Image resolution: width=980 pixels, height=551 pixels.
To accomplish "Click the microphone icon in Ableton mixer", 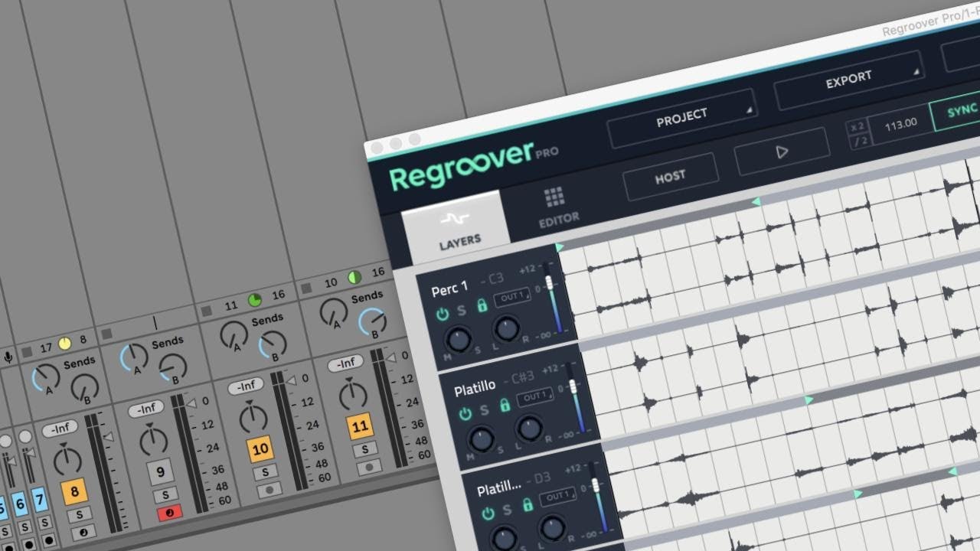I will coord(8,357).
